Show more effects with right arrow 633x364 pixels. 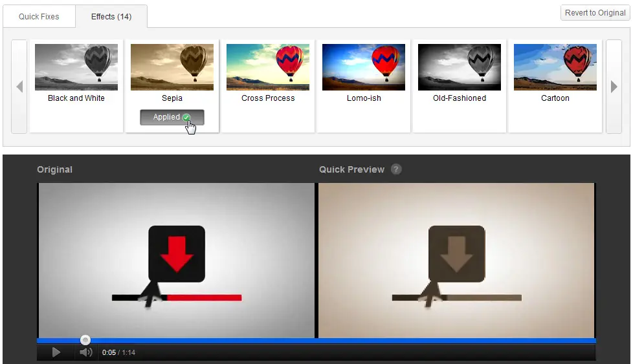click(614, 86)
